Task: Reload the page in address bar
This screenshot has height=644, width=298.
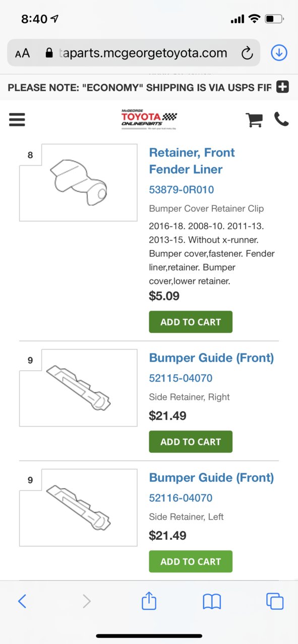Action: click(247, 53)
